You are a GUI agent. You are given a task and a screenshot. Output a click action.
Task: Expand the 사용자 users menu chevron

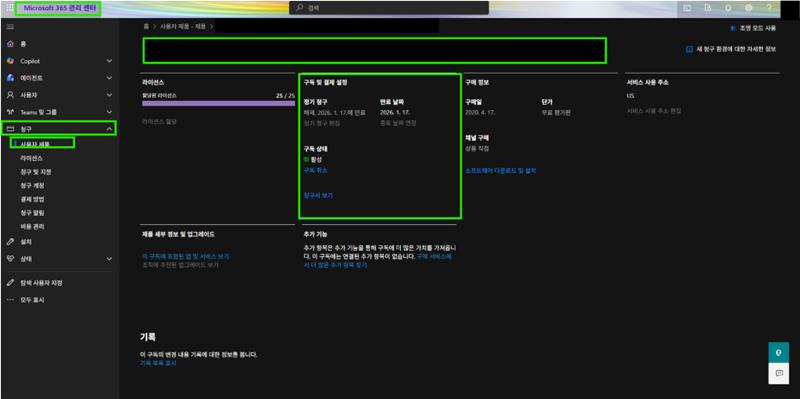tap(109, 95)
